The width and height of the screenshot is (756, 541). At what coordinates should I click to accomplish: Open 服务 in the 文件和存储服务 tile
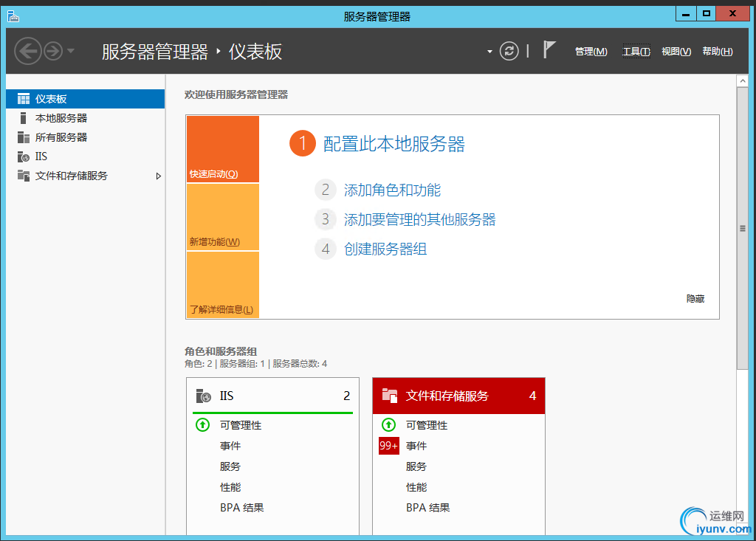pos(416,466)
